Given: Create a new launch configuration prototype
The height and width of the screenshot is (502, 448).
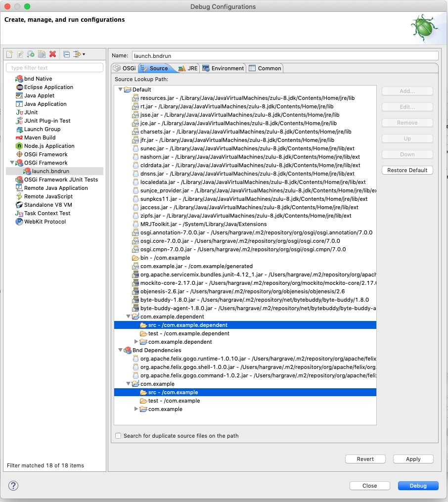Looking at the screenshot, I should (x=20, y=54).
